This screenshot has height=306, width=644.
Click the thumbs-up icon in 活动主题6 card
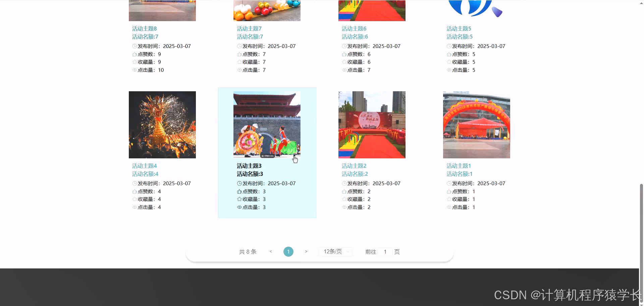click(x=344, y=54)
